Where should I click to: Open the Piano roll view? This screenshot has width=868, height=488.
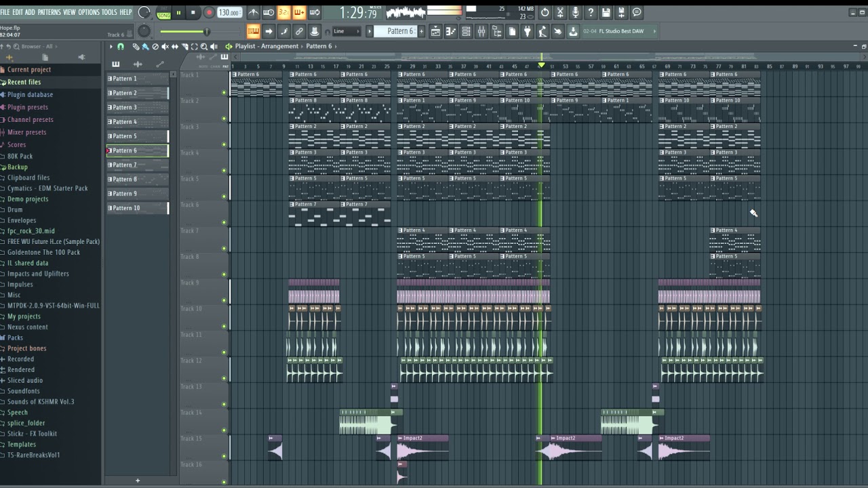[x=451, y=31]
